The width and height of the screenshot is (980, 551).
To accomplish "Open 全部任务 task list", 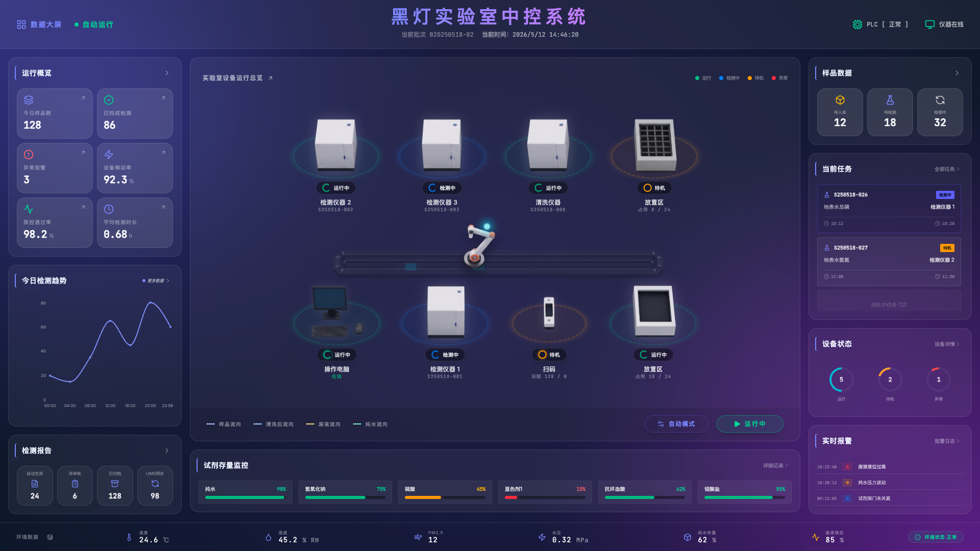I will pyautogui.click(x=947, y=169).
